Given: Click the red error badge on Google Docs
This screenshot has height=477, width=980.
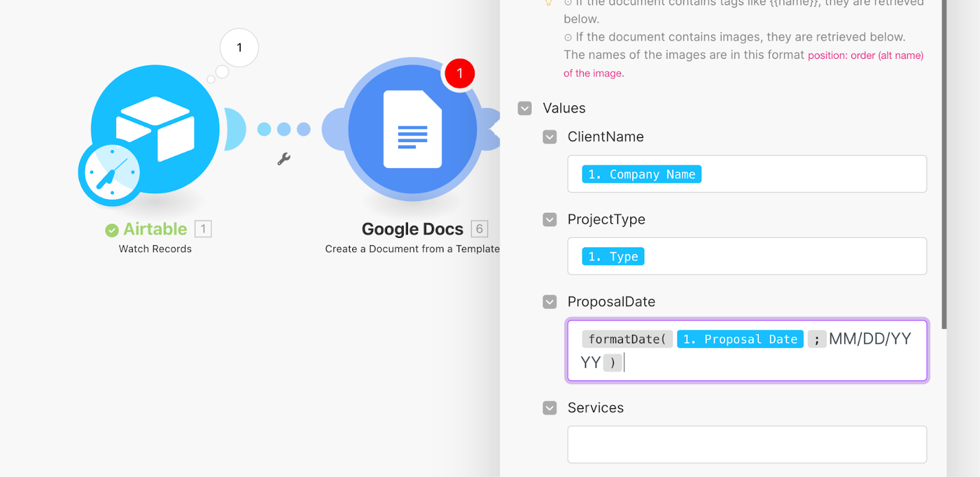Looking at the screenshot, I should tap(459, 74).
